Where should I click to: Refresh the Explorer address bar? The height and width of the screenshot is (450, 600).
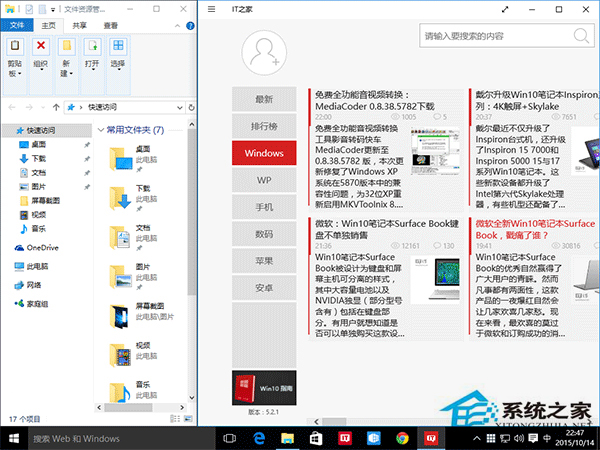click(191, 108)
